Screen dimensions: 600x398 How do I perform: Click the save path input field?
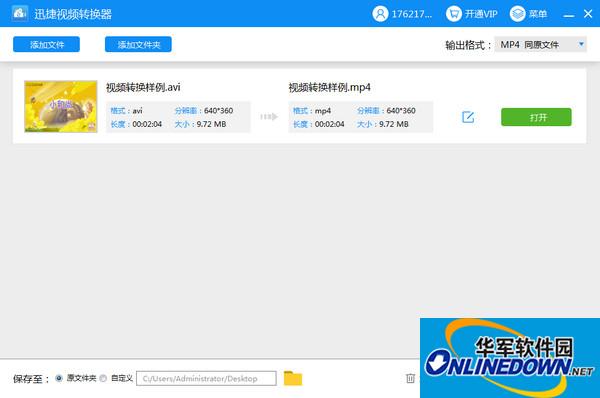[206, 378]
